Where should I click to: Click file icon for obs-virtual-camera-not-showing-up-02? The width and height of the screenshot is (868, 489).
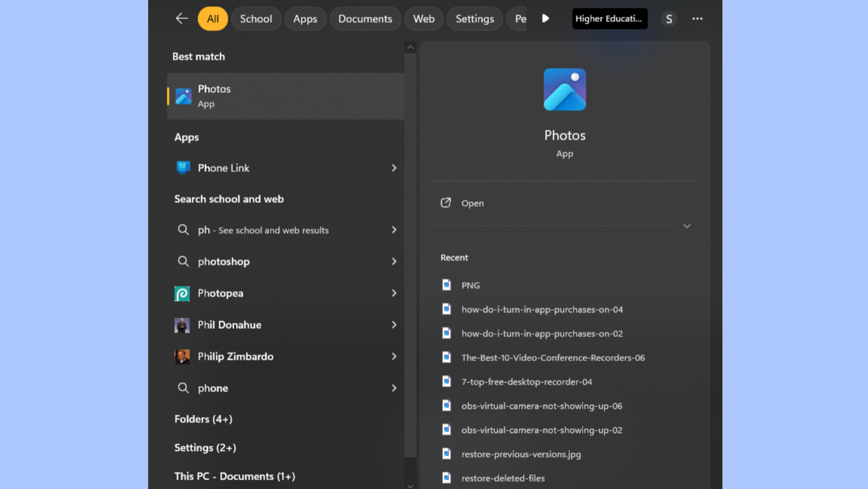tap(446, 429)
